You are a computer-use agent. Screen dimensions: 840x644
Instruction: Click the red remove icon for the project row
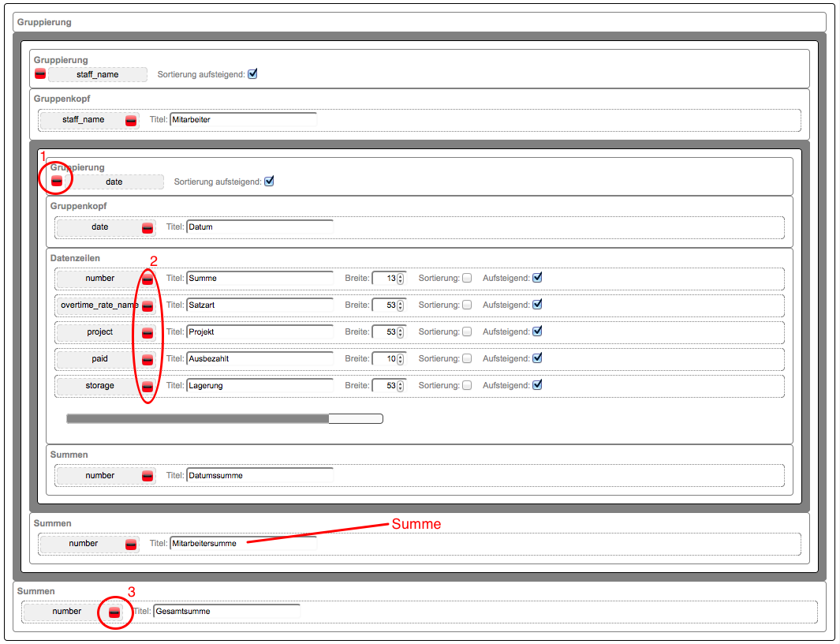tap(147, 332)
